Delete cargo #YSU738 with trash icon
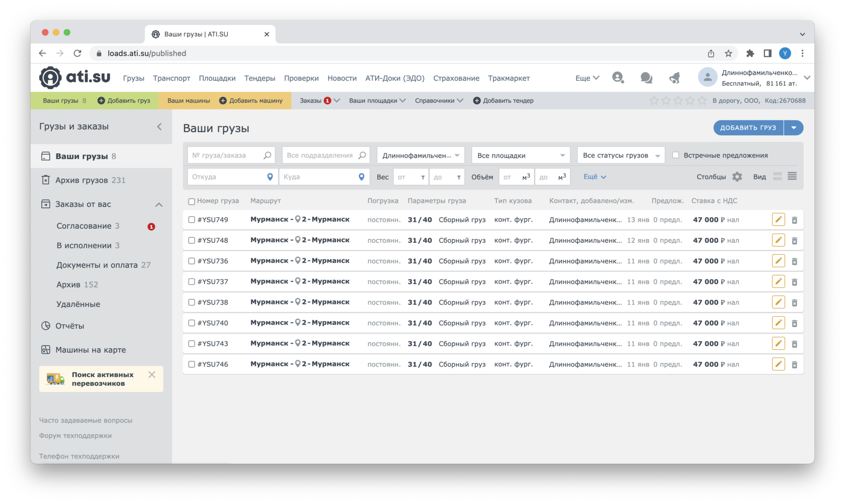The height and width of the screenshot is (504, 845). 795,303
